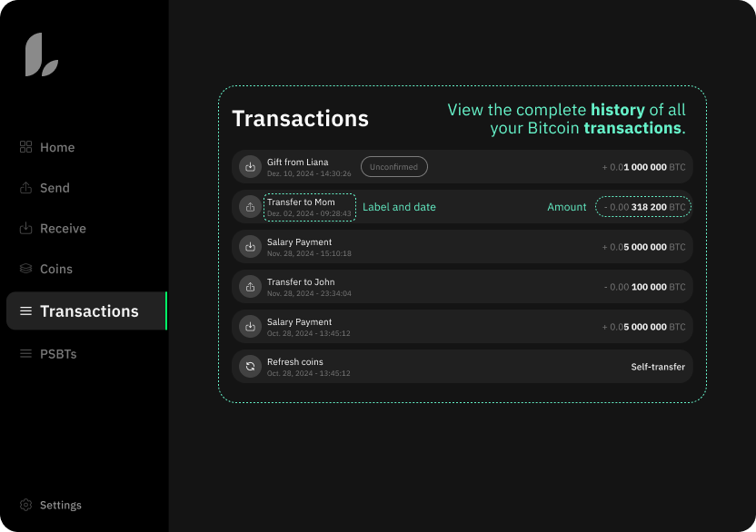Viewport: 756px width, 532px height.
Task: Click incoming icon on Gift from Liana
Action: (x=250, y=167)
